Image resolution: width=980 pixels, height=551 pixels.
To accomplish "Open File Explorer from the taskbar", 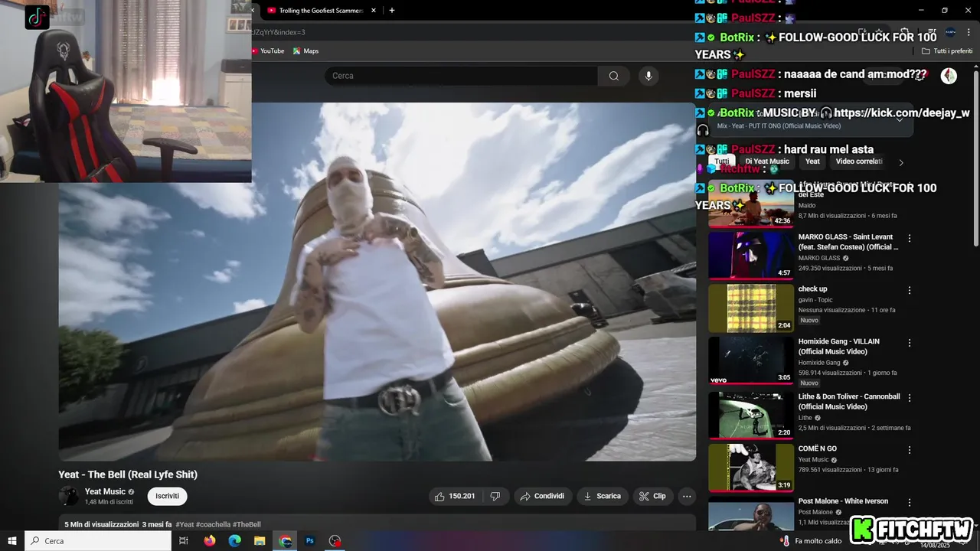I will [x=260, y=541].
